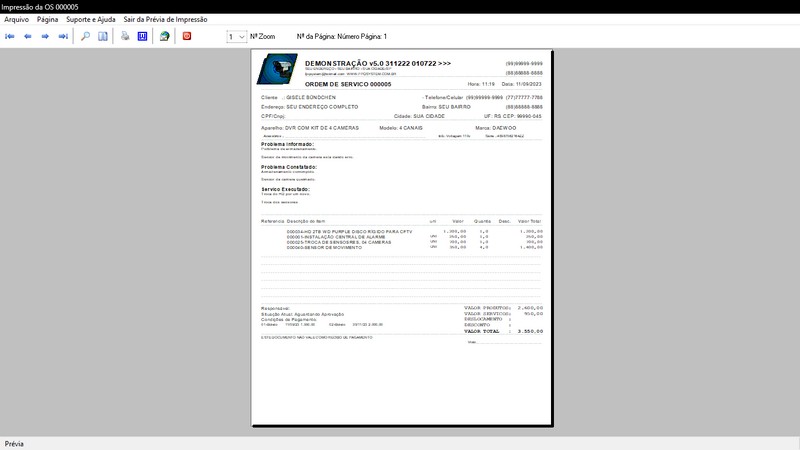Go to previous page arrow icon
The width and height of the screenshot is (800, 450).
28,36
